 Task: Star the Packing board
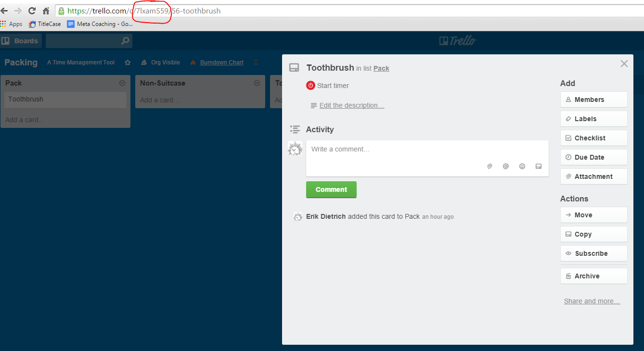[128, 63]
